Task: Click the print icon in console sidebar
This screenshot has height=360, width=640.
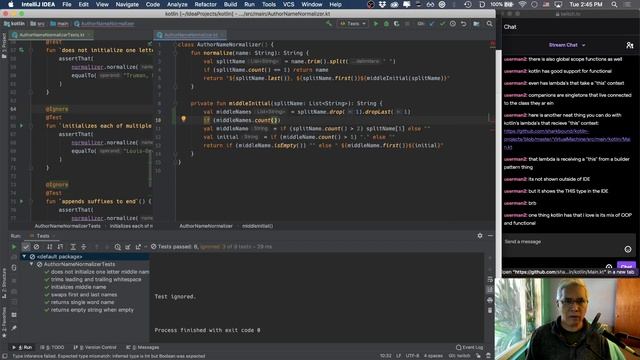Action: pyautogui.click(x=490, y=300)
